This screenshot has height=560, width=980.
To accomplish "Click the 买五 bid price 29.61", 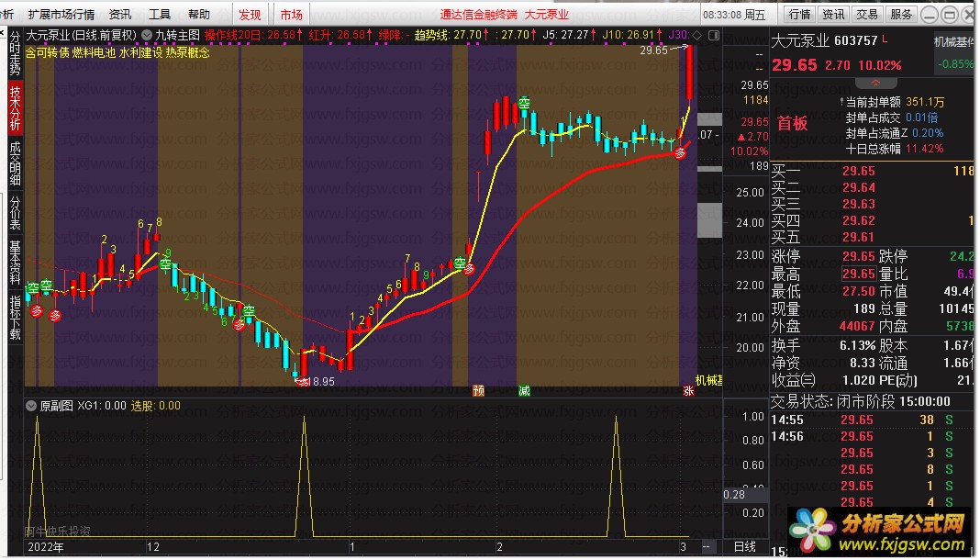I will click(858, 237).
